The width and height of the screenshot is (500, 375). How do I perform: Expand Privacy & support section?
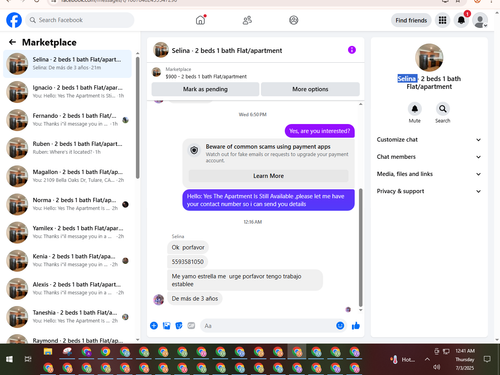(x=429, y=191)
